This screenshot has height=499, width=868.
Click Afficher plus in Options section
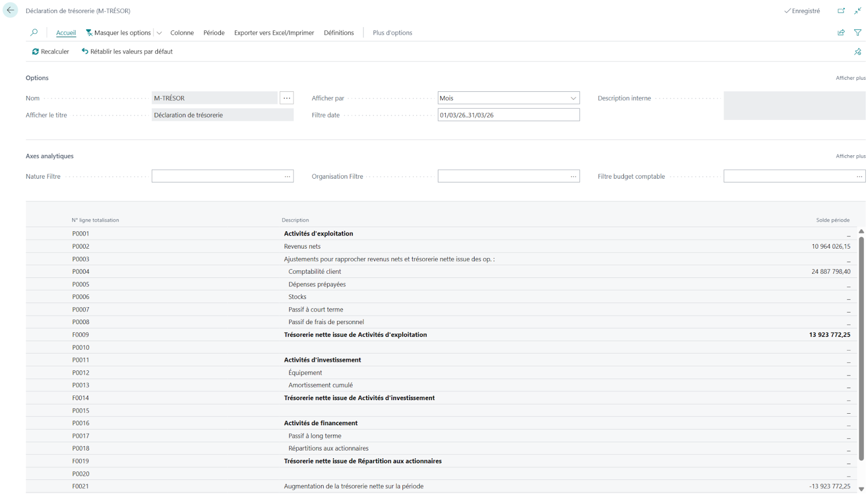(850, 78)
